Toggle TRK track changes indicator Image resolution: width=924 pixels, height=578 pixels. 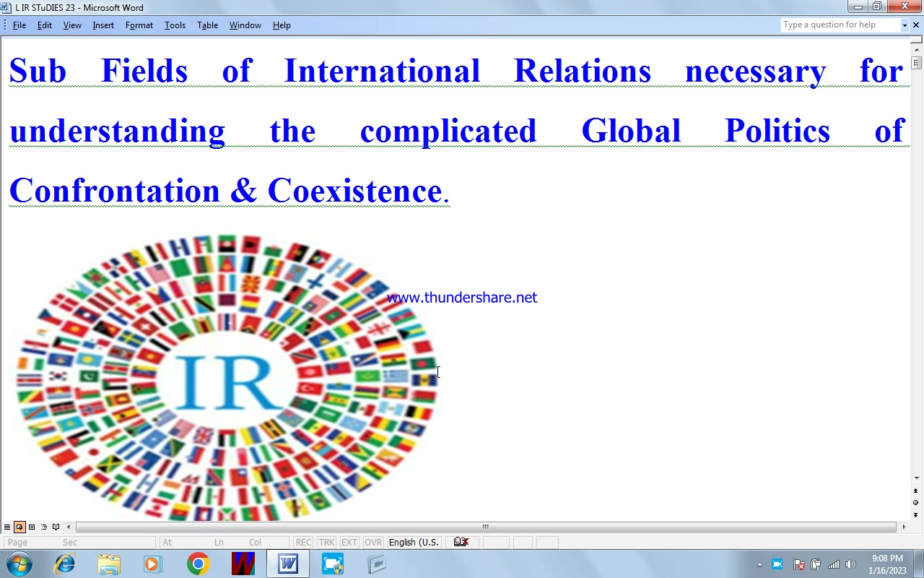(x=326, y=542)
